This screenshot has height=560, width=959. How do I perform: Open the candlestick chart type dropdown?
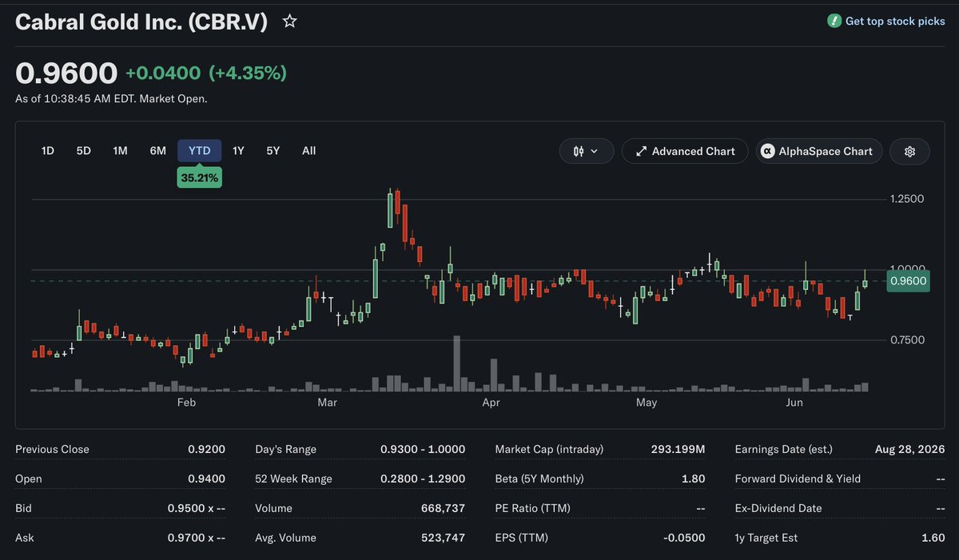click(x=587, y=151)
